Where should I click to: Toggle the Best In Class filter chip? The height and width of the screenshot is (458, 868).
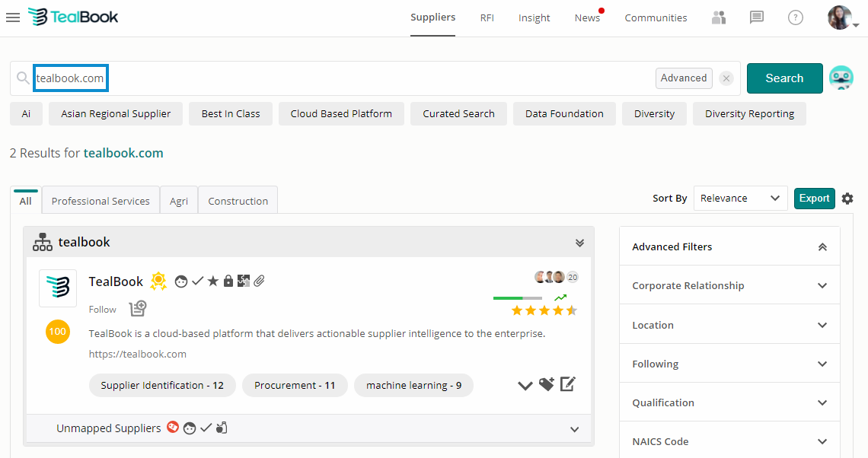click(231, 114)
